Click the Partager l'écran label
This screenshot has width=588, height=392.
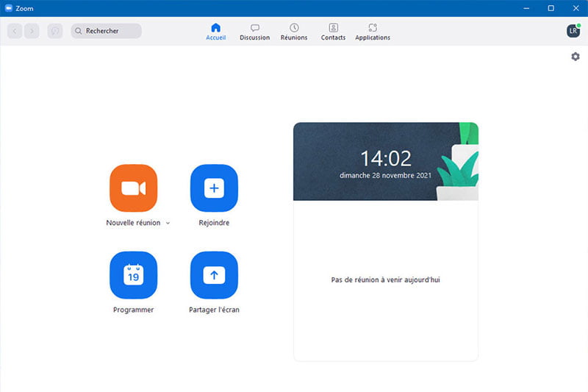[214, 310]
